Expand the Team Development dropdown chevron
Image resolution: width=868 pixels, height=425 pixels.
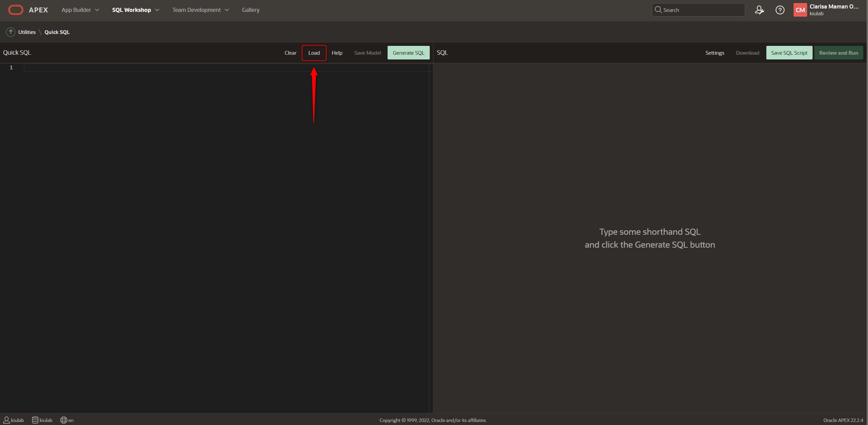tap(227, 10)
